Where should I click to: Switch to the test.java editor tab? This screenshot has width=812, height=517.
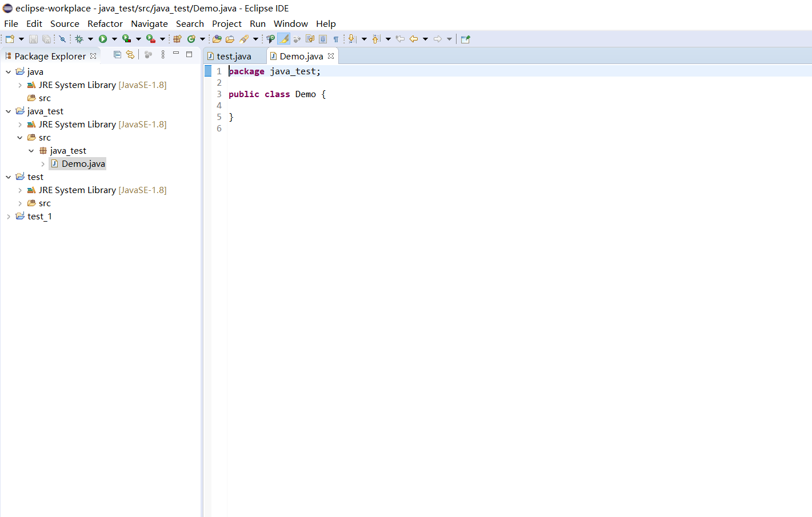(234, 56)
